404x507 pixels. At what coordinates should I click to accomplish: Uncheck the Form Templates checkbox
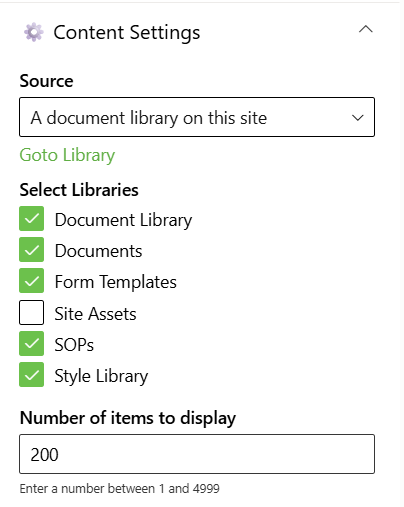(31, 281)
